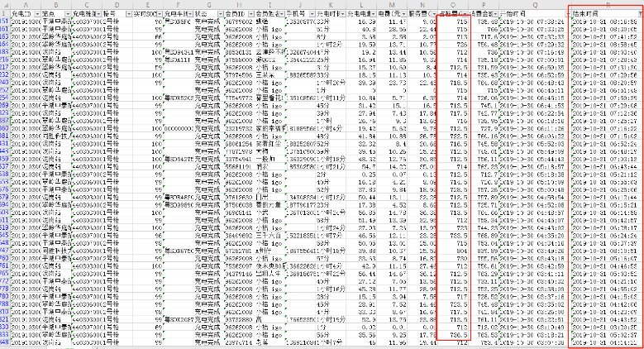This screenshot has width=644, height=349.
Task: Click the 开始时间 header cell
Action: click(x=514, y=15)
